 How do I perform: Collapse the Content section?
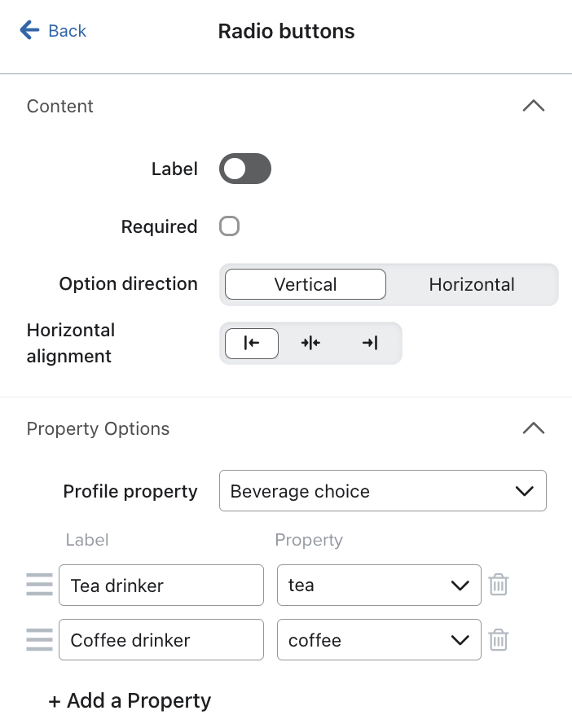pyautogui.click(x=534, y=106)
